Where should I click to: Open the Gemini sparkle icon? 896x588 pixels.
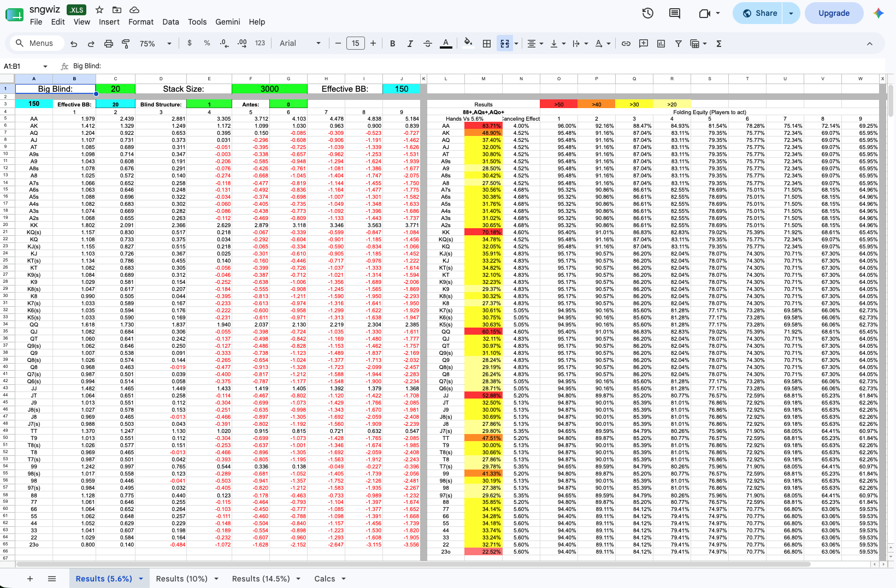click(x=879, y=13)
